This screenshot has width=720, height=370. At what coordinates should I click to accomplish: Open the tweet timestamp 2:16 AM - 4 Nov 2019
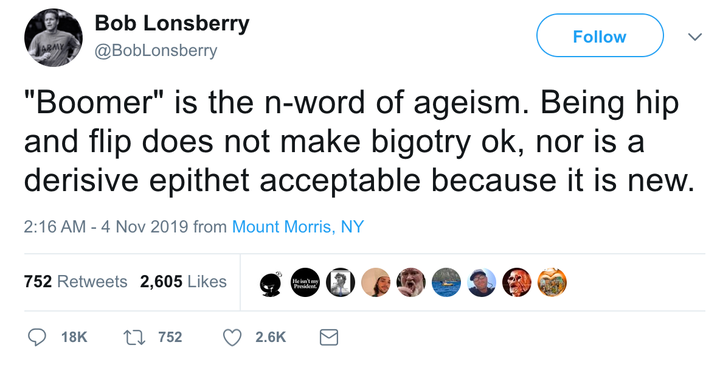click(x=106, y=227)
